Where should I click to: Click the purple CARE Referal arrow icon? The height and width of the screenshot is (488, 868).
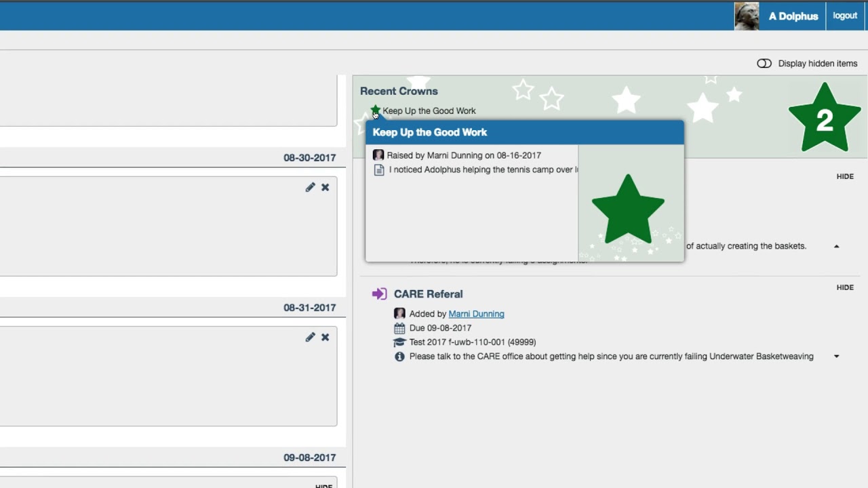[x=379, y=293]
